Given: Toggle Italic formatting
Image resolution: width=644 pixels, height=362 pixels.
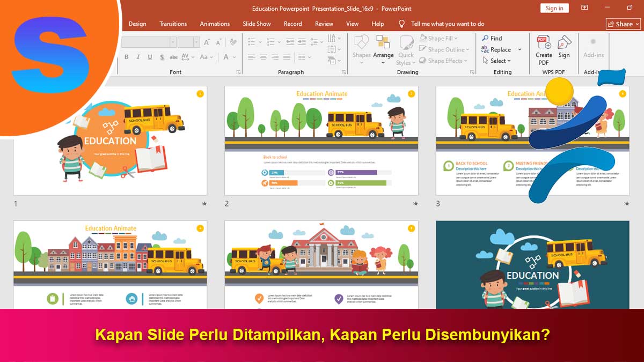Looking at the screenshot, I should 138,57.
